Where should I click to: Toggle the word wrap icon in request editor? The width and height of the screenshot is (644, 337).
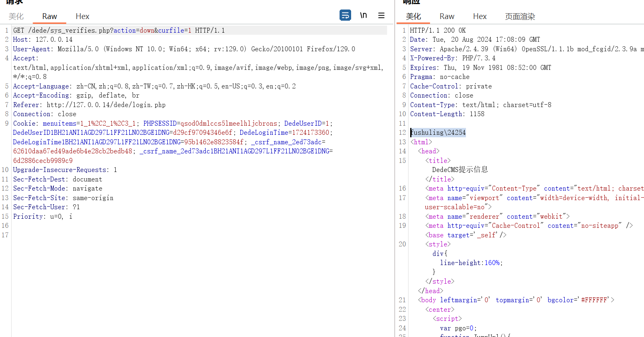tap(345, 15)
